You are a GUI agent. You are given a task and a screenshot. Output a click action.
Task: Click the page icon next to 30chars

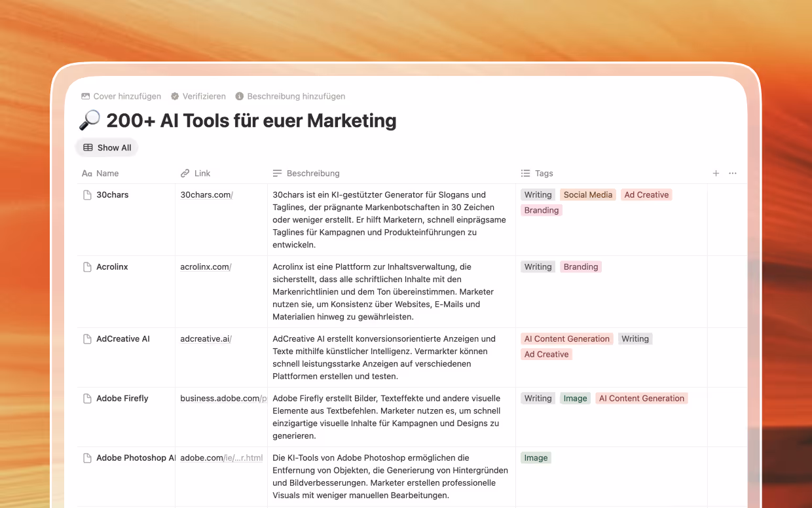coord(87,194)
